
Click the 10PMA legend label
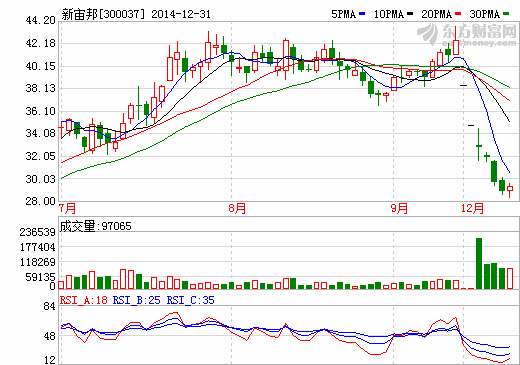point(389,14)
